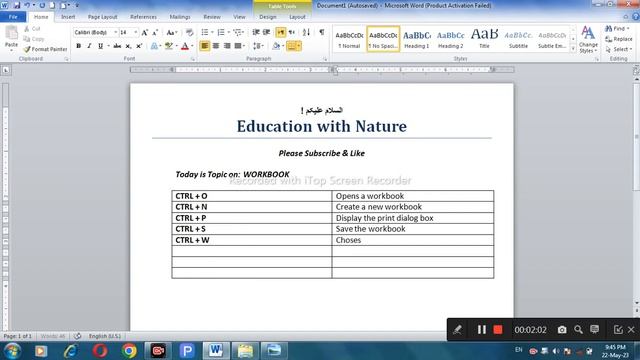Click the English (U.S.) language indicator
The height and width of the screenshot is (360, 640).
click(x=105, y=336)
